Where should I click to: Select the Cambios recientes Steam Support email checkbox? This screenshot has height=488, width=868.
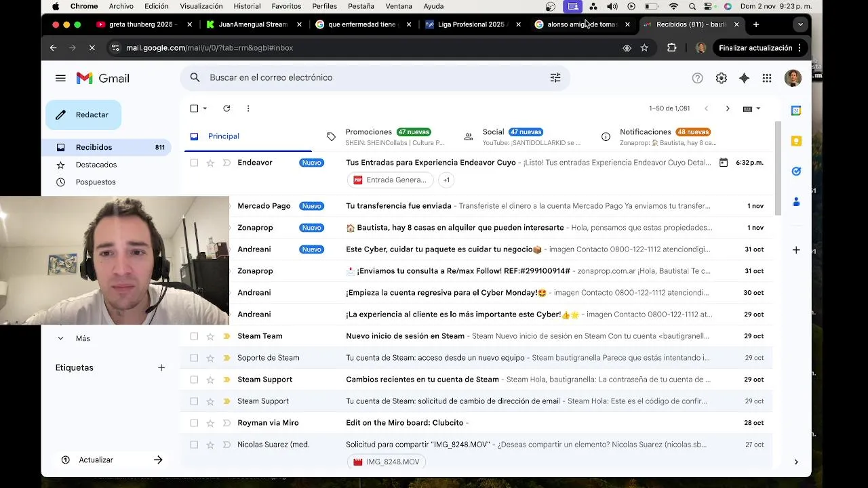pyautogui.click(x=194, y=380)
